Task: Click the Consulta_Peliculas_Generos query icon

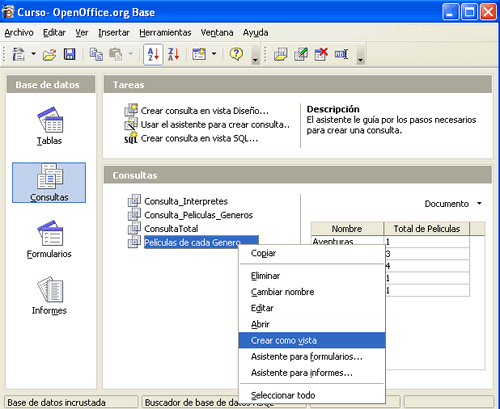Action: (x=134, y=215)
